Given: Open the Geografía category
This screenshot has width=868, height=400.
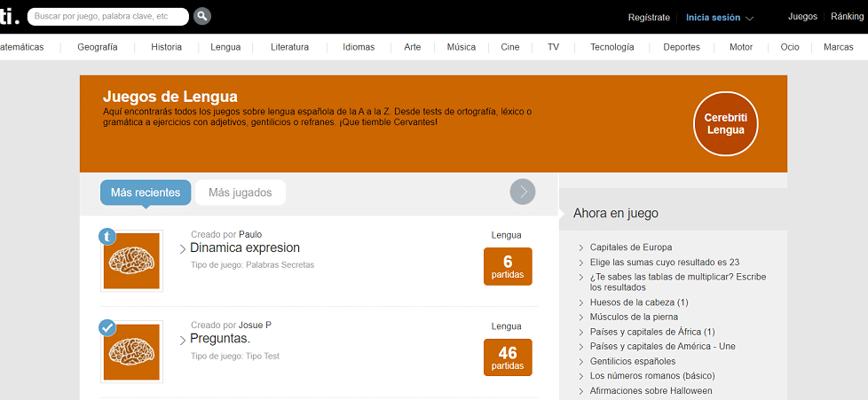Looking at the screenshot, I should pyautogui.click(x=98, y=47).
